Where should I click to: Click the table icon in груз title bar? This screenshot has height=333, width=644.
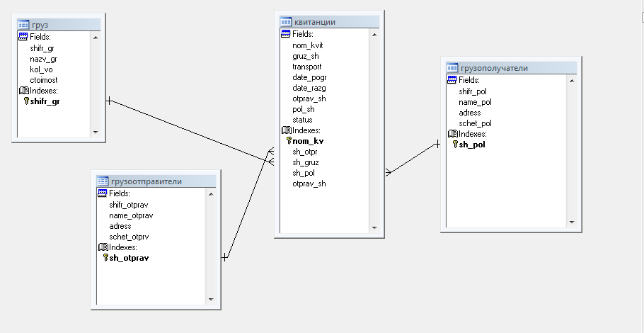coord(23,25)
